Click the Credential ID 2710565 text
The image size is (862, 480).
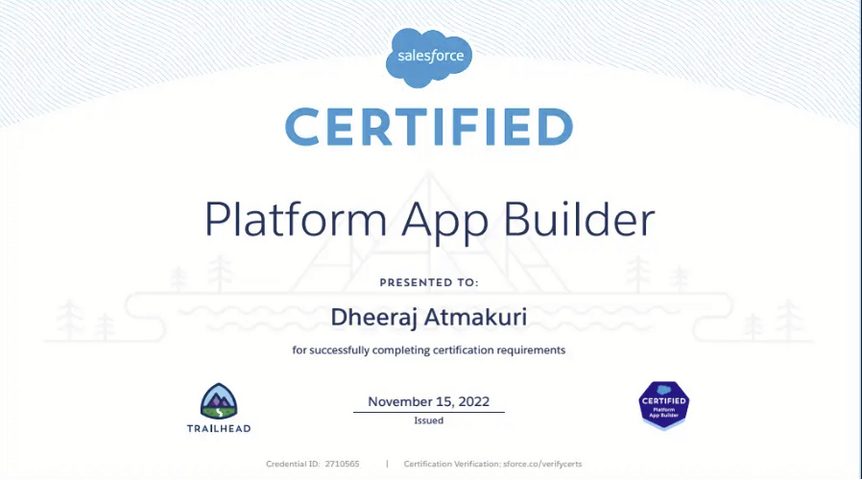[x=313, y=464]
